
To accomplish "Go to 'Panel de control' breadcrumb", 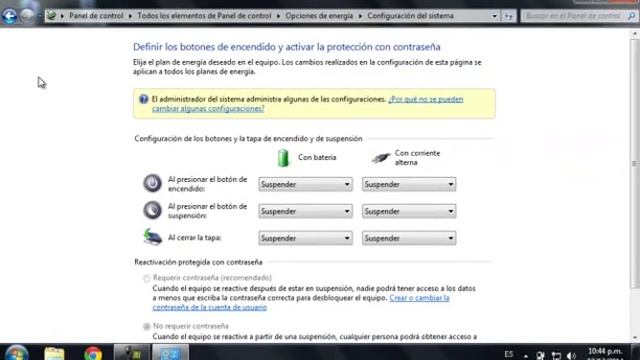I will (x=96, y=16).
